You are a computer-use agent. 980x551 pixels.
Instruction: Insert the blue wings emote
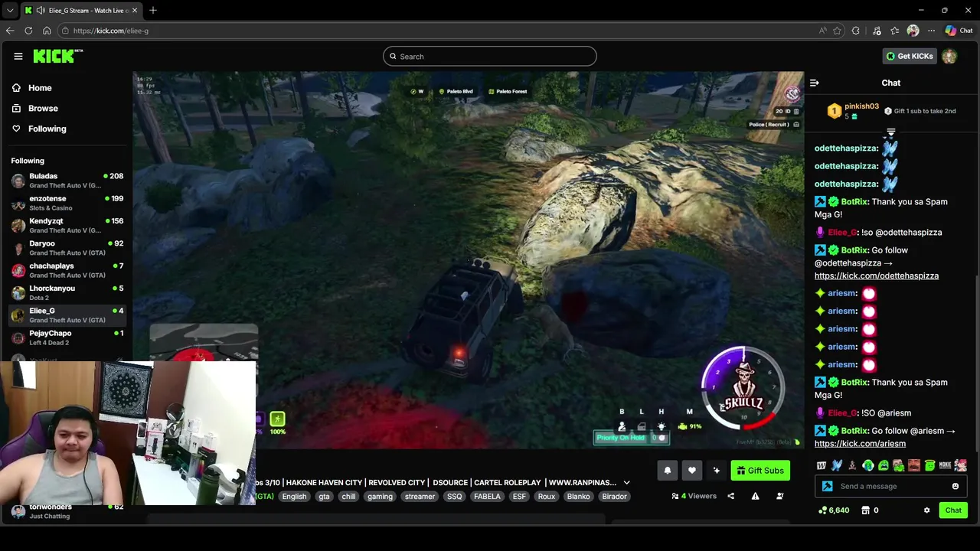pos(837,465)
